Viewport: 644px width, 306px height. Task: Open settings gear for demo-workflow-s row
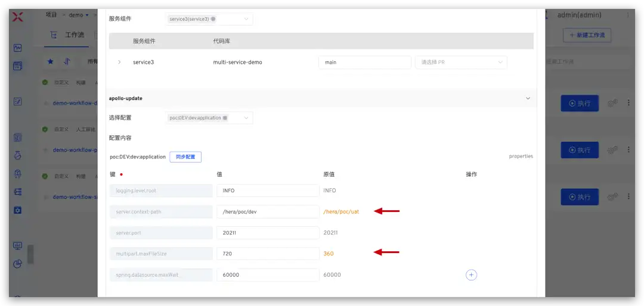point(613,197)
